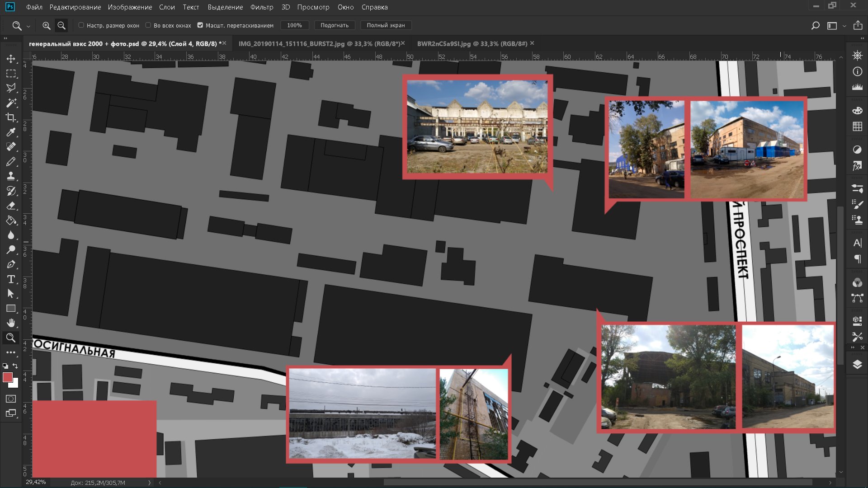868x488 pixels.
Task: Select the Eyedropper tool
Action: coord(11,132)
